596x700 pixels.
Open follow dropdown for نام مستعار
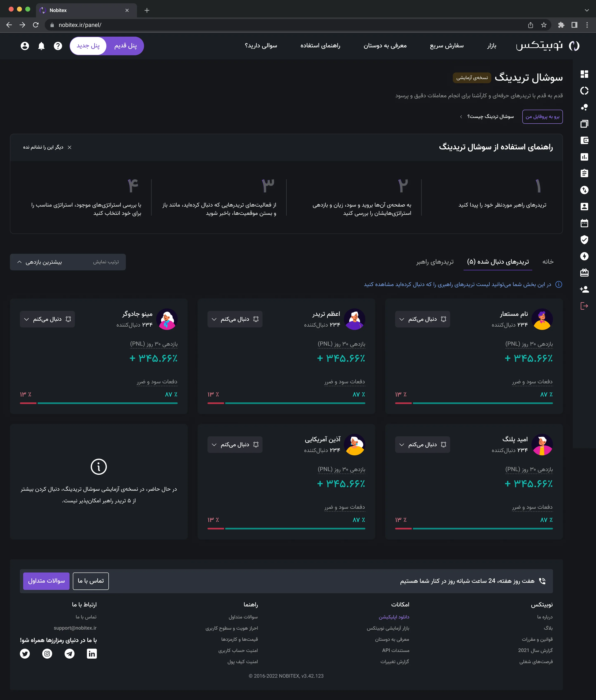(422, 319)
